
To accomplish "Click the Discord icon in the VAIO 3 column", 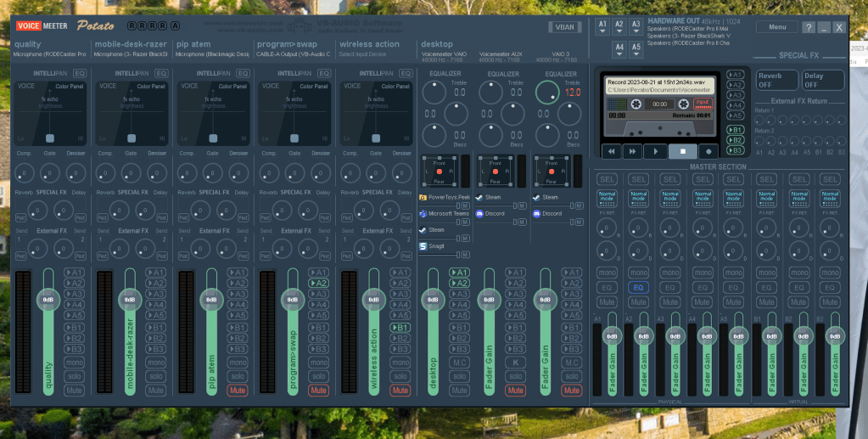I will click(x=536, y=213).
